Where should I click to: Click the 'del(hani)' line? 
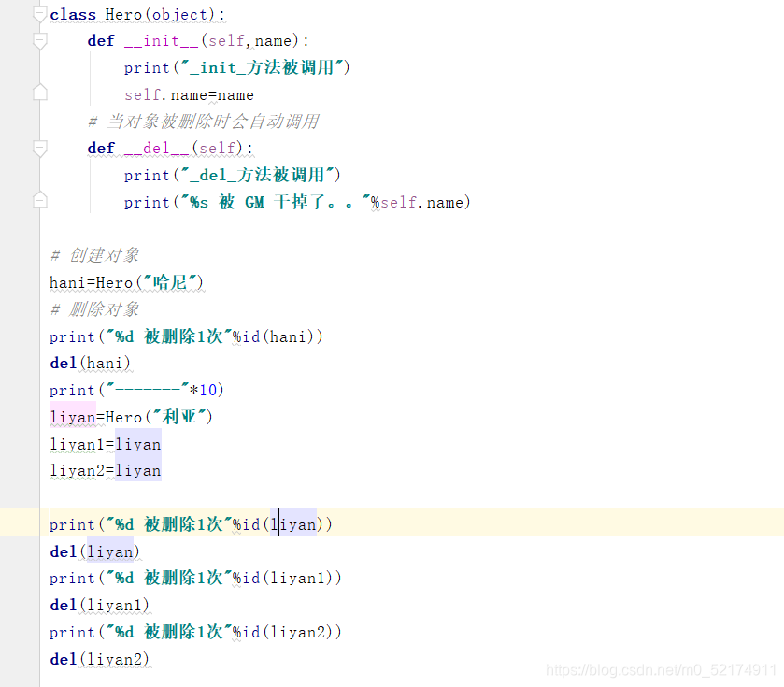(x=91, y=364)
